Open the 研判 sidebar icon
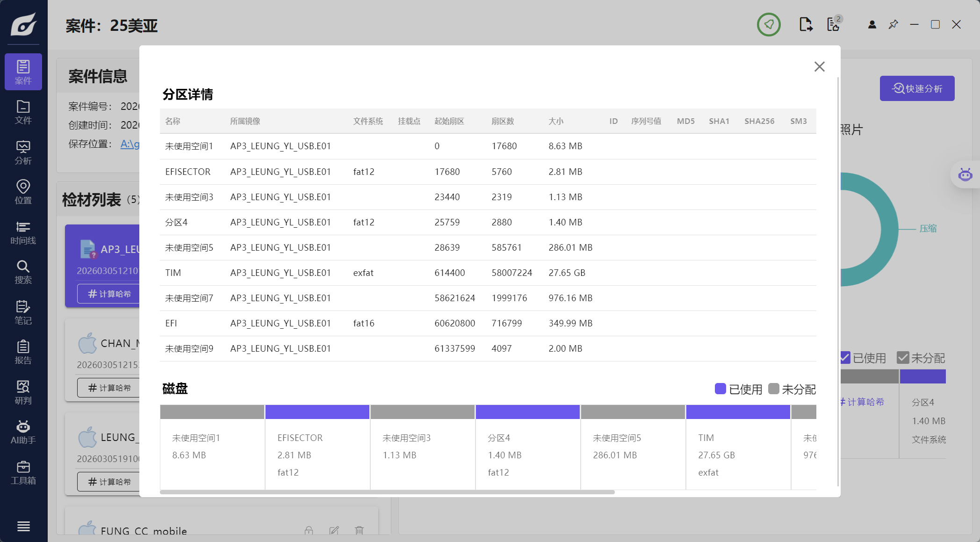This screenshot has height=542, width=980. pos(23,392)
